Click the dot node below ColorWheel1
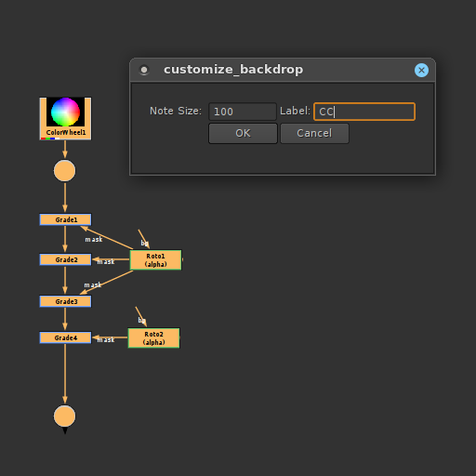This screenshot has width=476, height=476. pyautogui.click(x=64, y=170)
